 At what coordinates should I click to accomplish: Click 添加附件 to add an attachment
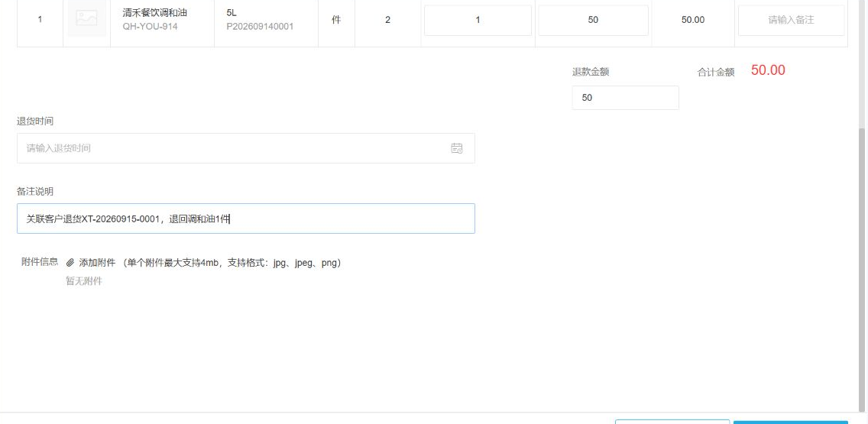(97, 263)
